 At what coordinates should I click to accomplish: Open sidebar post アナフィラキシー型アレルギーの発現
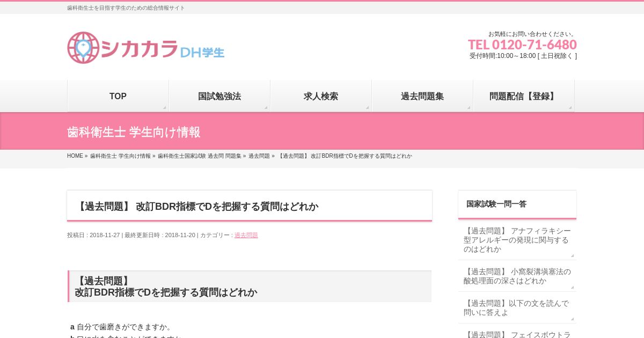click(517, 240)
